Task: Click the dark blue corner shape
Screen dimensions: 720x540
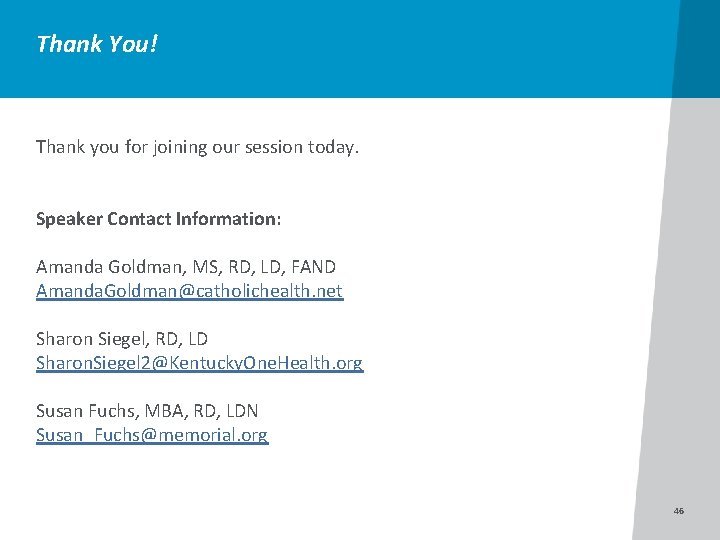Action: tap(698, 49)
